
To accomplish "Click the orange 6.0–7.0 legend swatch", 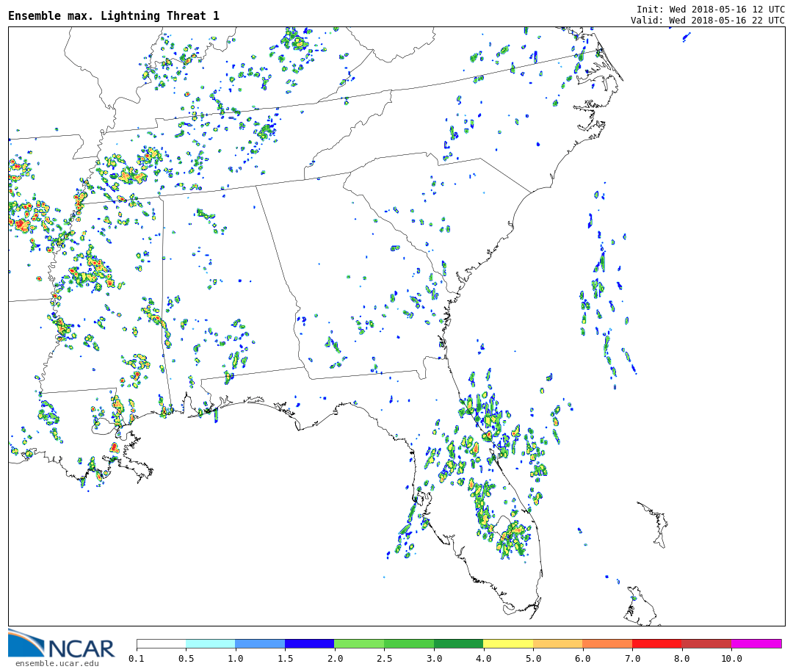I will pyautogui.click(x=607, y=644).
